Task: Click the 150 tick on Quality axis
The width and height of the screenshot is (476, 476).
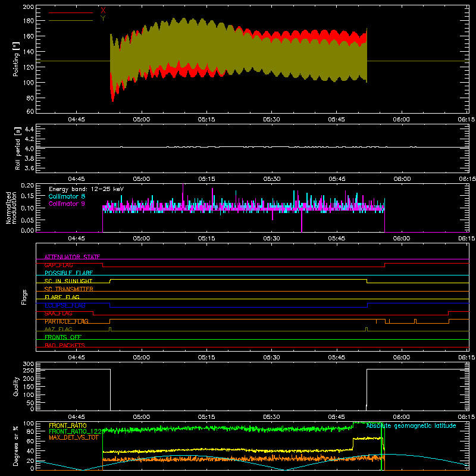Action: click(29, 387)
